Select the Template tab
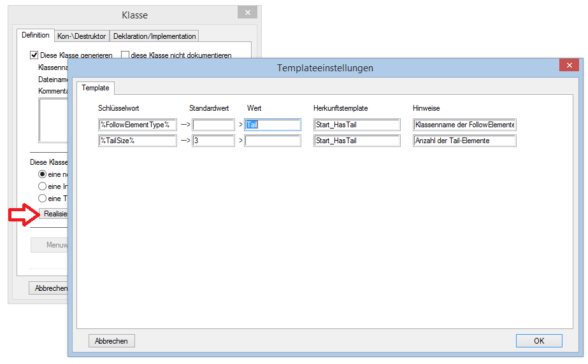This screenshot has width=588, height=364. (96, 88)
